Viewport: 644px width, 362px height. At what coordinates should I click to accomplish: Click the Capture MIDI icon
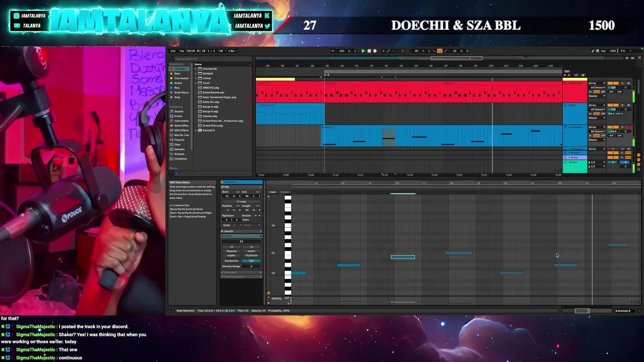(x=398, y=51)
